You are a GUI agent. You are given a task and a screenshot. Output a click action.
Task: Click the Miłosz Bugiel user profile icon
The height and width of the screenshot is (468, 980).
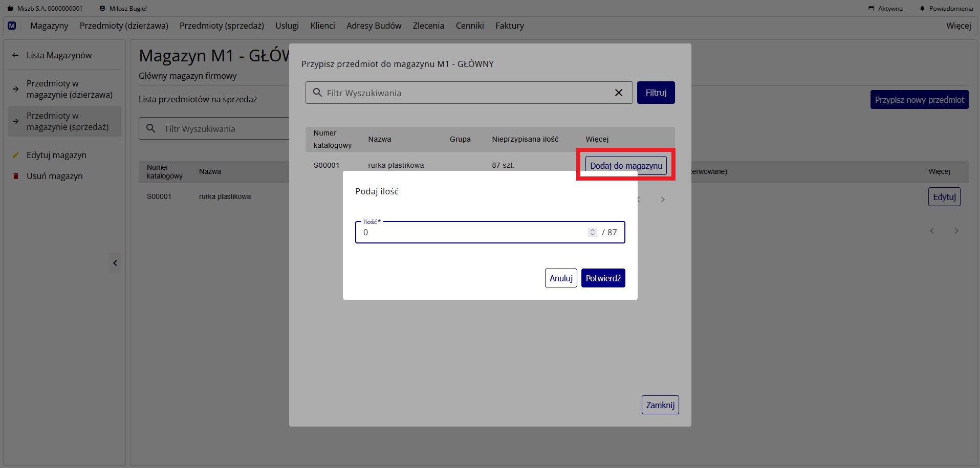click(102, 9)
